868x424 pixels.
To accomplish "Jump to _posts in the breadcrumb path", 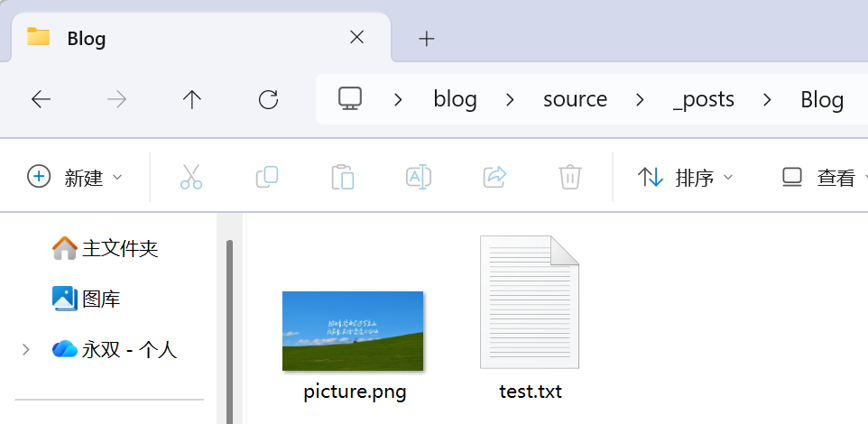I will click(704, 99).
